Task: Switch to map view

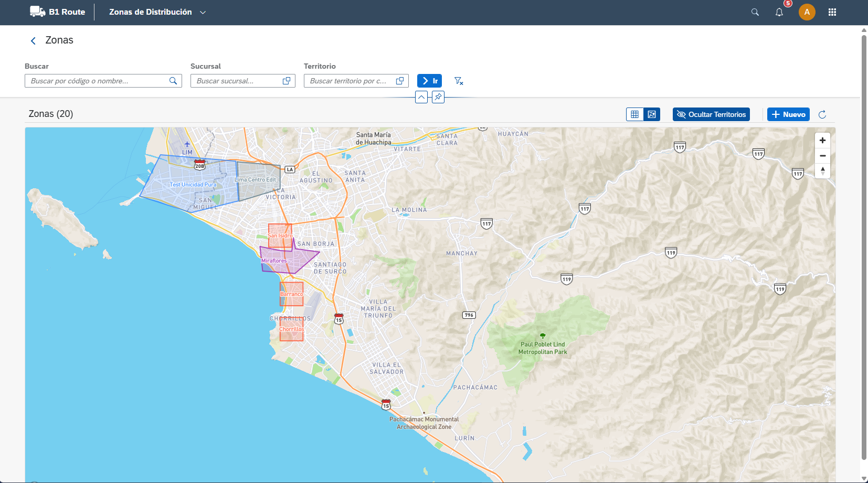Action: [652, 114]
